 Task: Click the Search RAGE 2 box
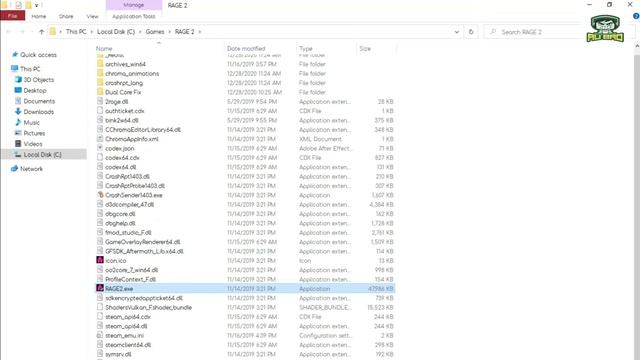point(535,32)
